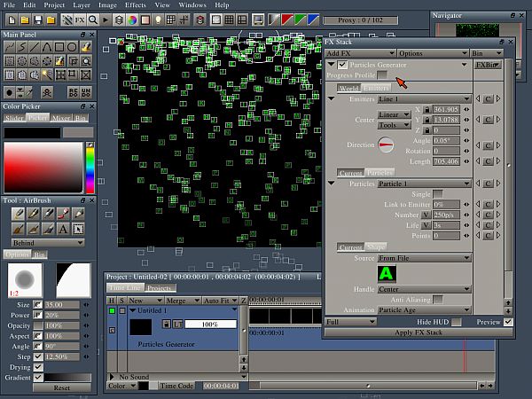Toggle the Single particle checkbox
Viewport: 532px width, 399px height.
coord(438,194)
